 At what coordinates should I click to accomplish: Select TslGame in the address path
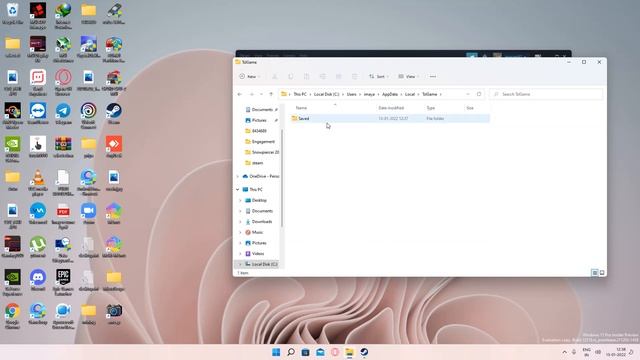point(429,94)
